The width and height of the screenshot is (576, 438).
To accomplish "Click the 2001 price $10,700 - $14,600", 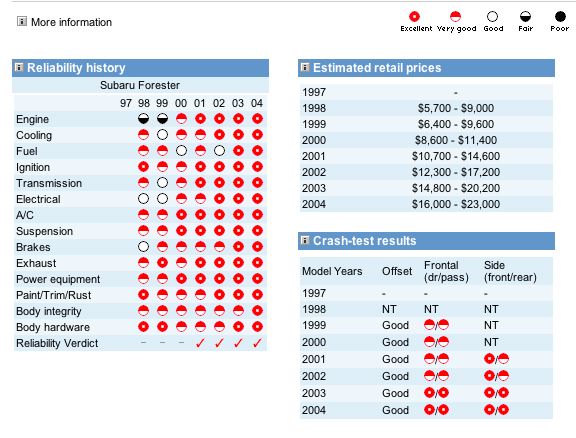I will [456, 156].
